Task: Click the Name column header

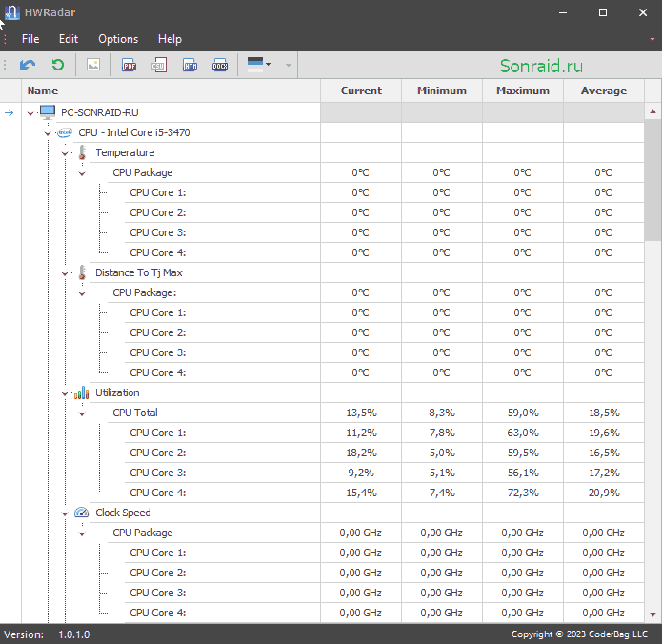Action: pyautogui.click(x=171, y=91)
